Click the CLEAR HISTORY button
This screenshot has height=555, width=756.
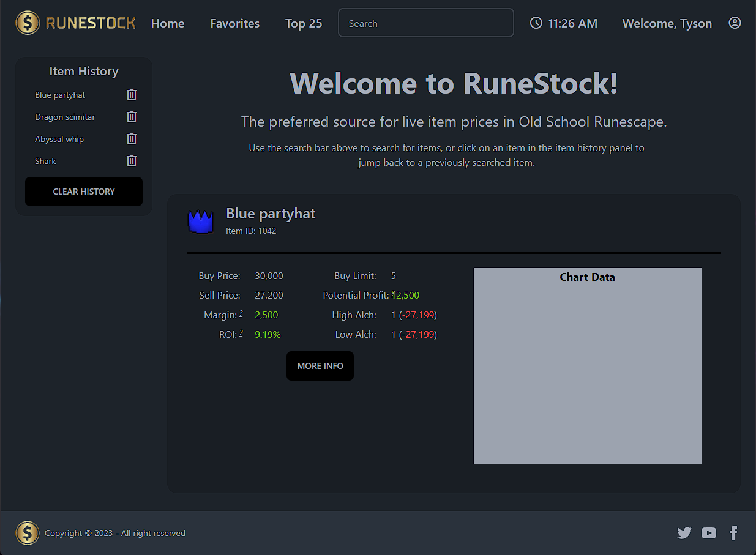click(84, 192)
